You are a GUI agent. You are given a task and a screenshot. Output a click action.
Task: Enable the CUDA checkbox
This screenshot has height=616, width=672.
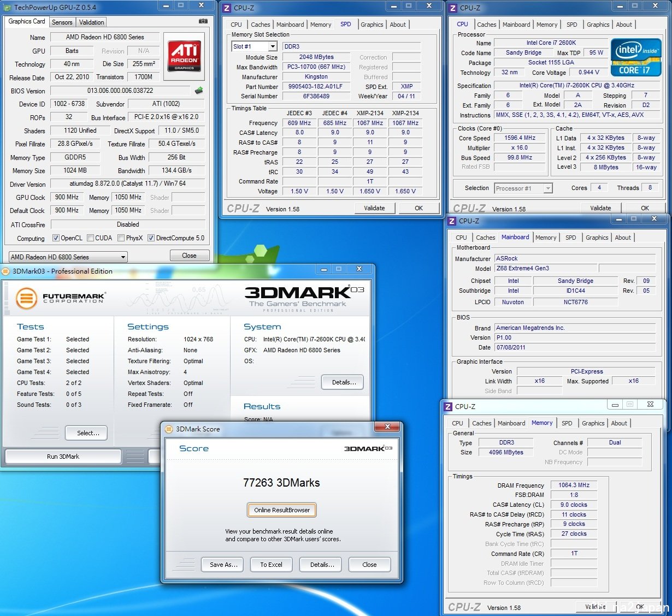point(90,238)
